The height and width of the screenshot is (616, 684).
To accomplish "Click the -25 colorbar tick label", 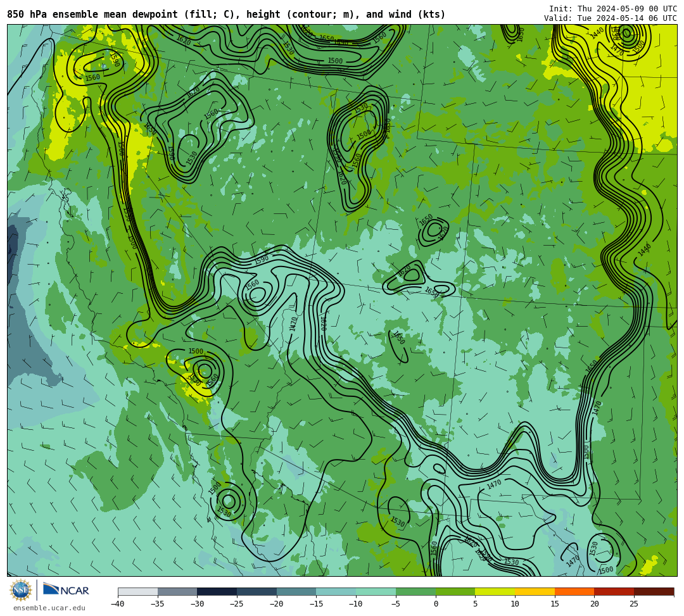I will click(237, 604).
